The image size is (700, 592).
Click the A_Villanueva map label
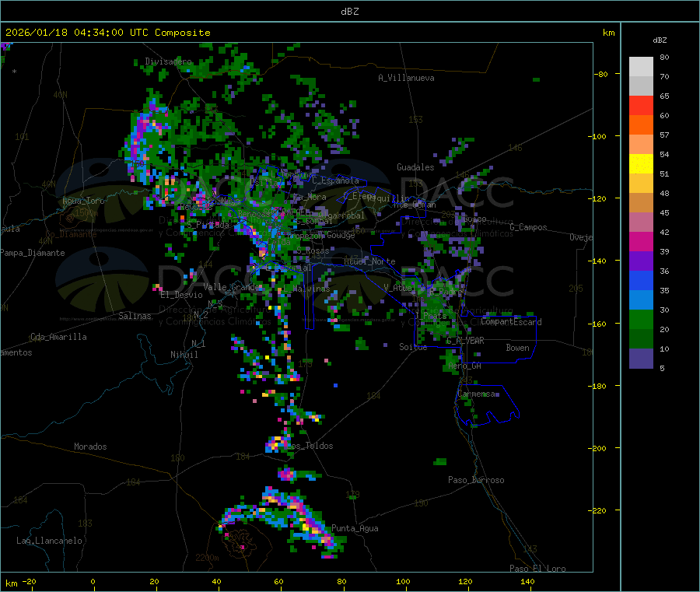[x=406, y=78]
